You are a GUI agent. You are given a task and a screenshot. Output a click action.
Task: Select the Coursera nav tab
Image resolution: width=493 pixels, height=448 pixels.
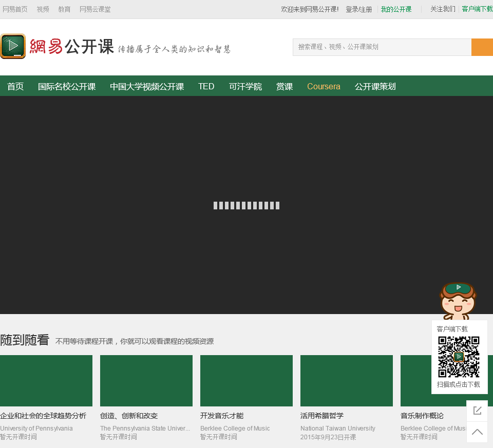coord(324,86)
